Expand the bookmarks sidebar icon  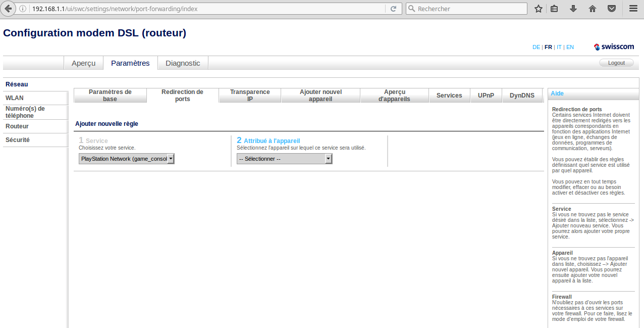554,8
